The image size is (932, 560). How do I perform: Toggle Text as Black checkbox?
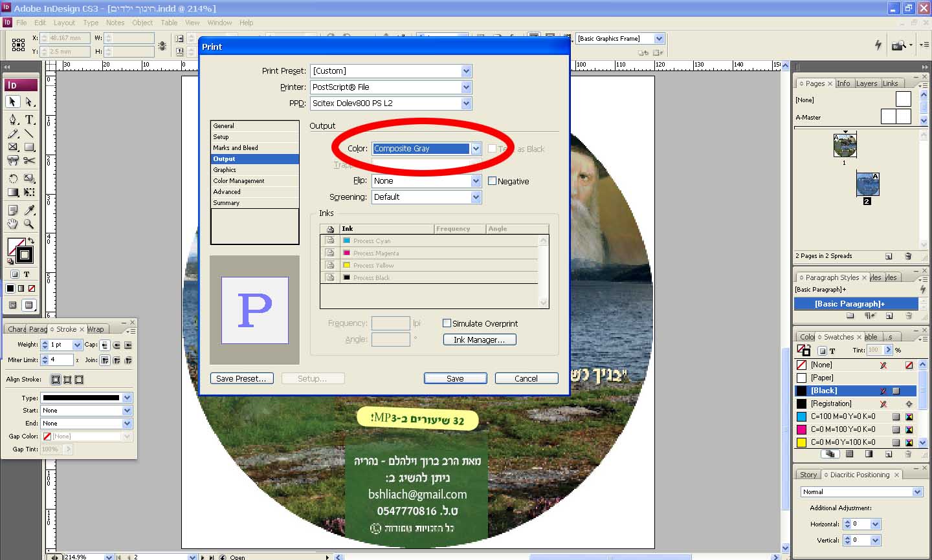[492, 149]
